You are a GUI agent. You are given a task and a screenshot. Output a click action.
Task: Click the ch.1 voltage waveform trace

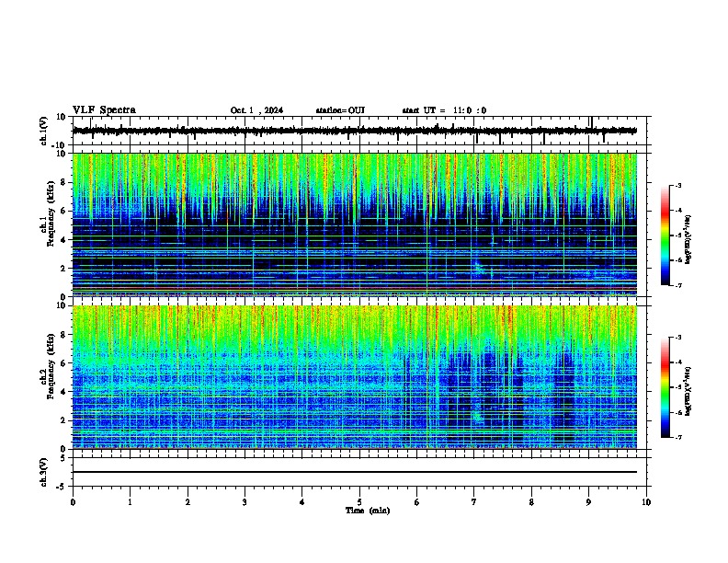(x=355, y=131)
